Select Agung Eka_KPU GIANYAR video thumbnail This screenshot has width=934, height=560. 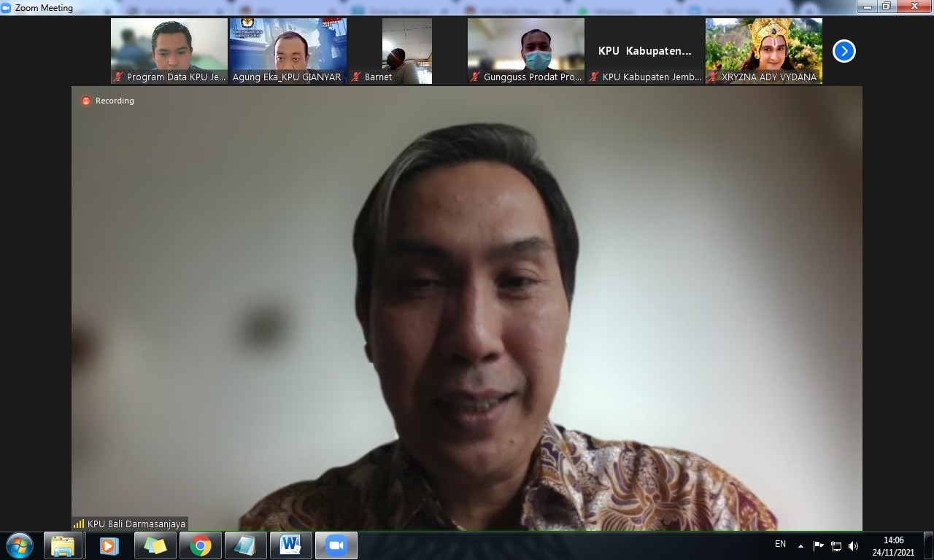point(287,50)
